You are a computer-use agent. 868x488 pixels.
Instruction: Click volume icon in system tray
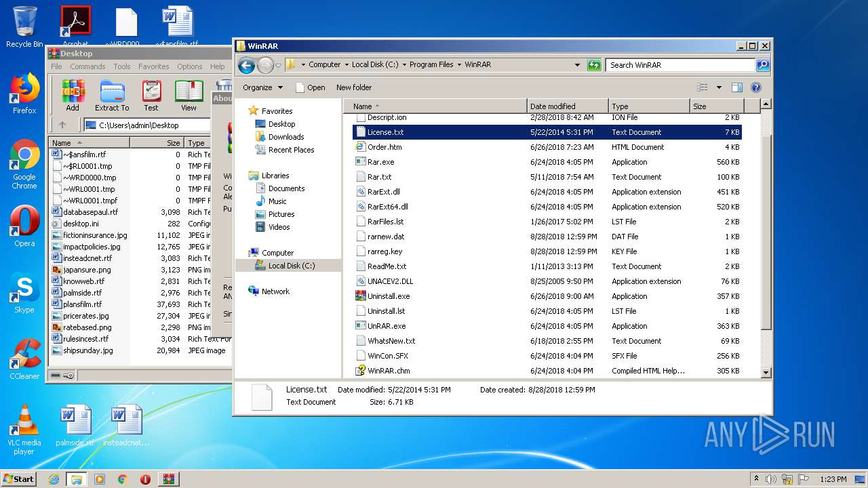pyautogui.click(x=772, y=479)
